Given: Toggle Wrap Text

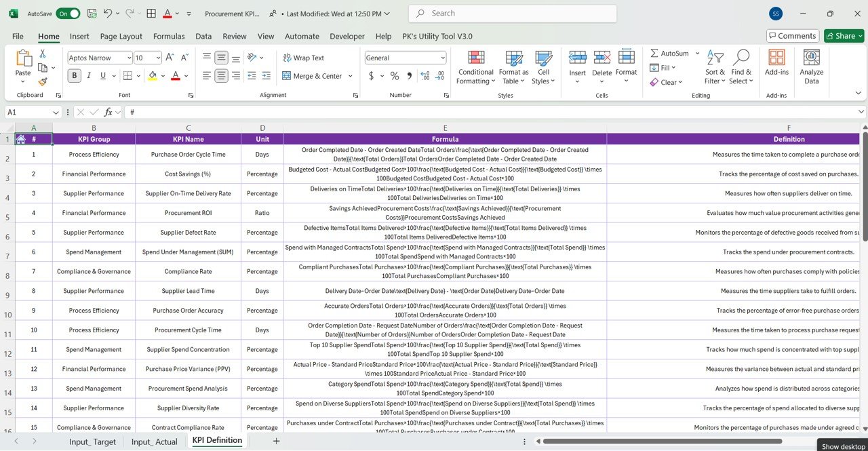Looking at the screenshot, I should coord(303,58).
